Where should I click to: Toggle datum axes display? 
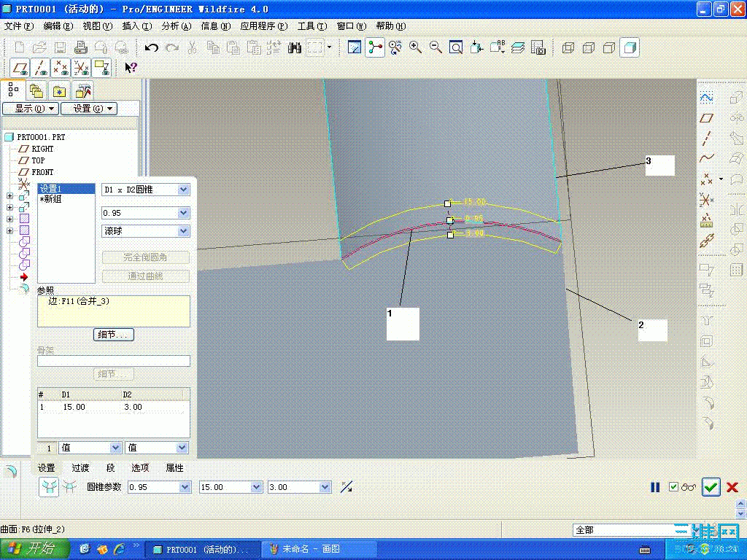[x=41, y=68]
